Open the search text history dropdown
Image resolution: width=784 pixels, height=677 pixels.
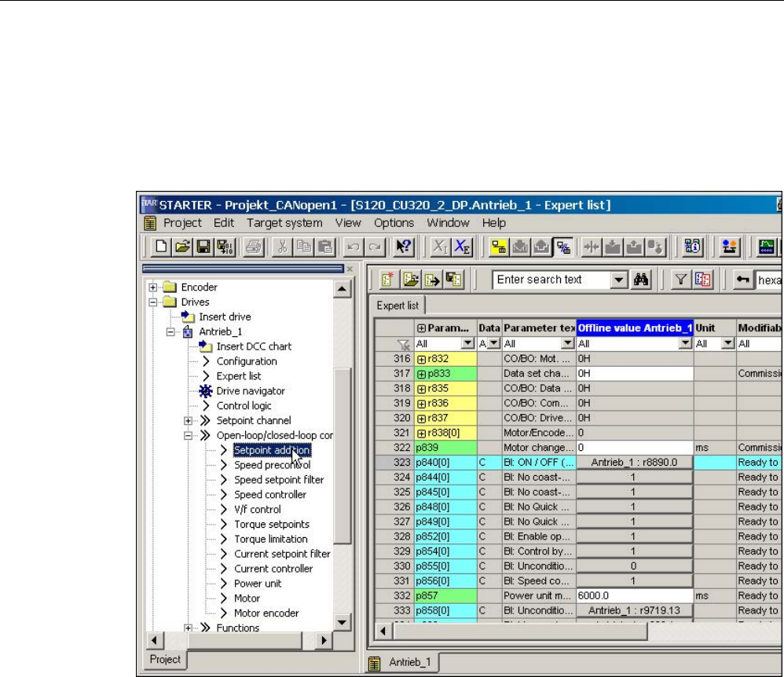[618, 280]
